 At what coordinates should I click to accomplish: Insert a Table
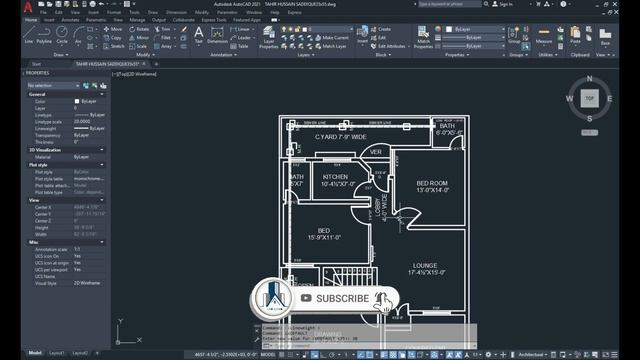point(239,47)
